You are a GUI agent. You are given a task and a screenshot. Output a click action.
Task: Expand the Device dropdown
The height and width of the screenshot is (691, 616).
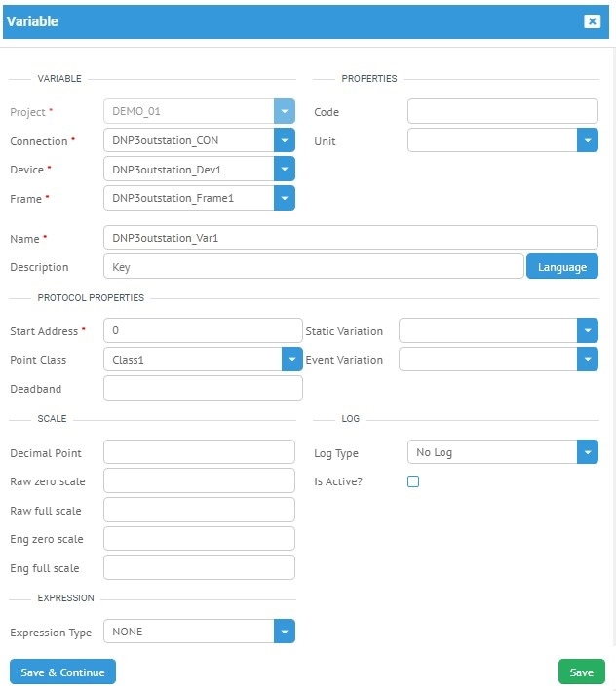284,170
